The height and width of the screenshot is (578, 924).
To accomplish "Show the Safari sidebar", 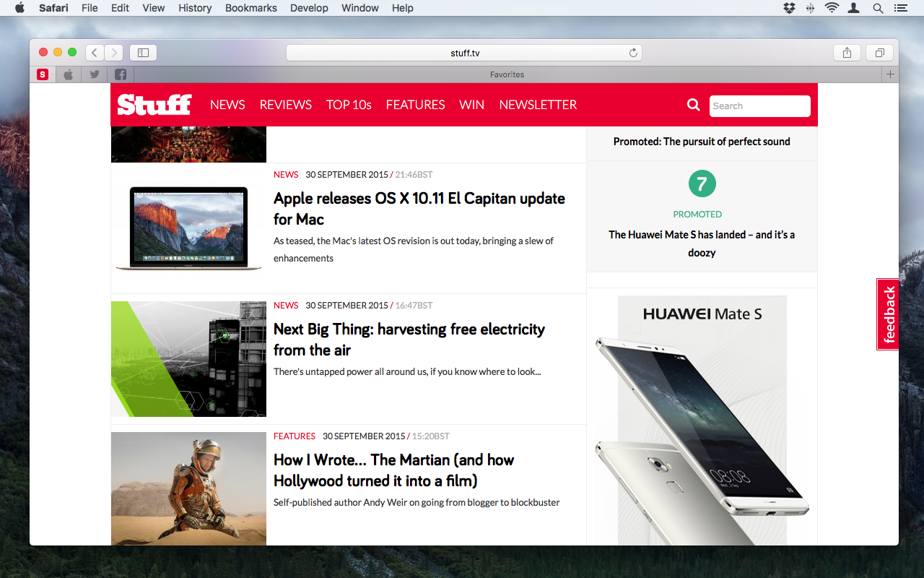I will [x=143, y=53].
